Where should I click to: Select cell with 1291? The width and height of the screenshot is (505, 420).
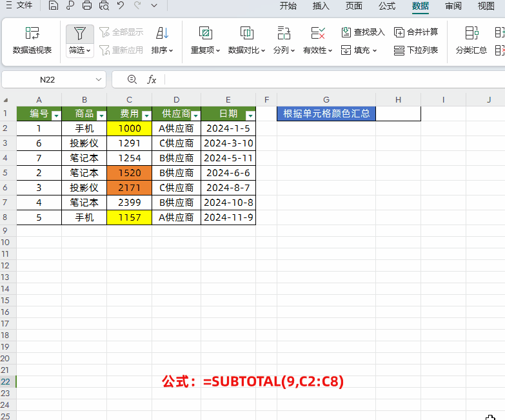pyautogui.click(x=129, y=143)
